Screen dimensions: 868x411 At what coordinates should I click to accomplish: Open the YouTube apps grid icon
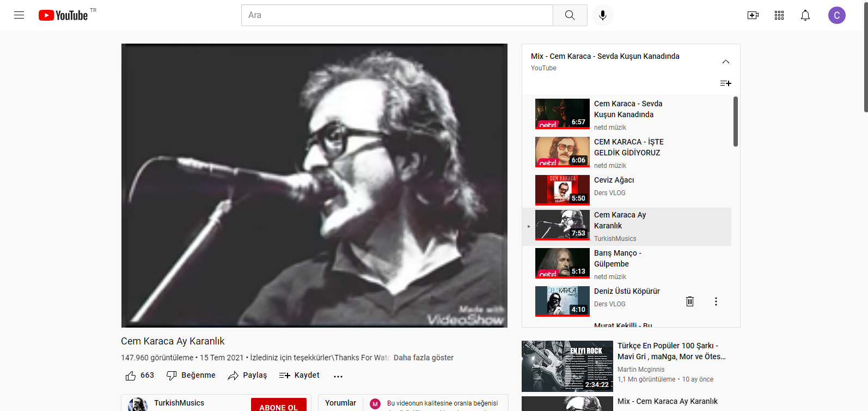(x=779, y=15)
